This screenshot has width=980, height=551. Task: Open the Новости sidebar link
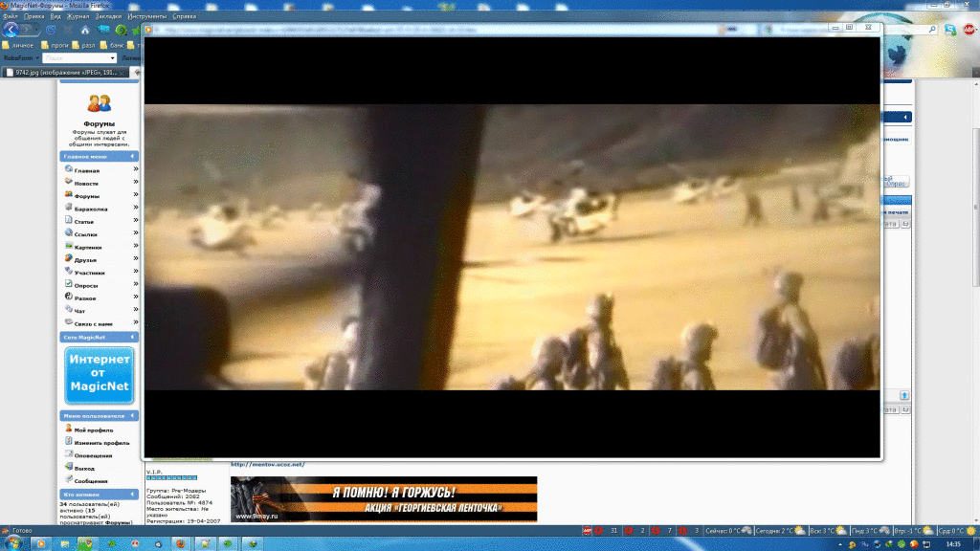coord(86,184)
